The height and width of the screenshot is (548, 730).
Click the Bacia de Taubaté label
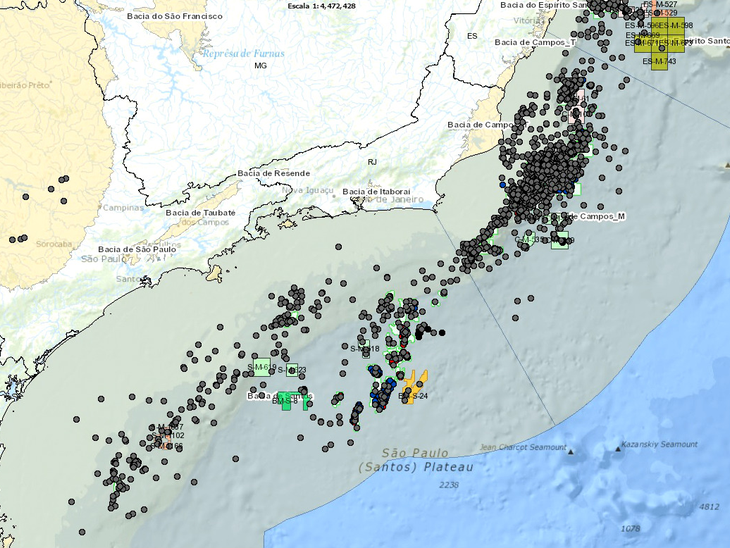click(200, 212)
